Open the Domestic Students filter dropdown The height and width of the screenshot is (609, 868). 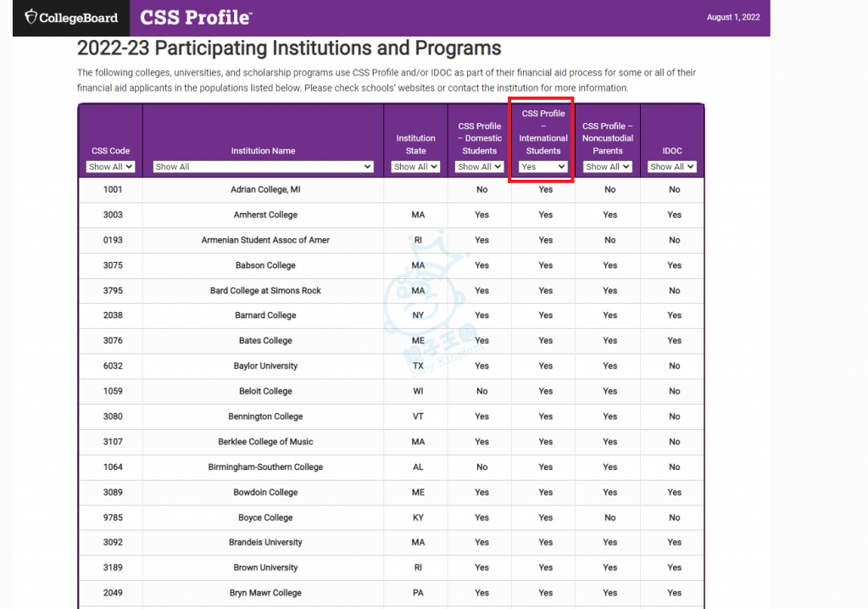pos(480,166)
